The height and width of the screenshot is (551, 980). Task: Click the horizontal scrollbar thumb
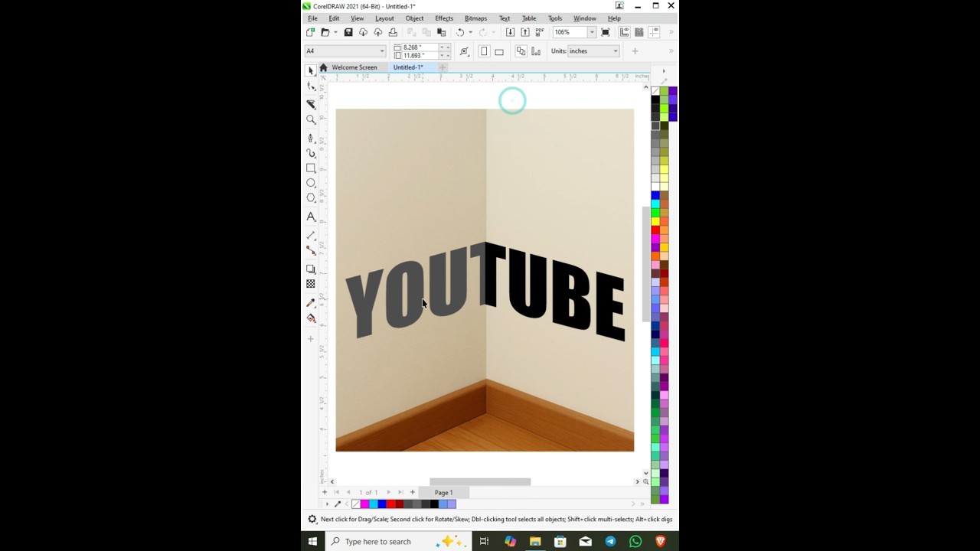pos(480,481)
